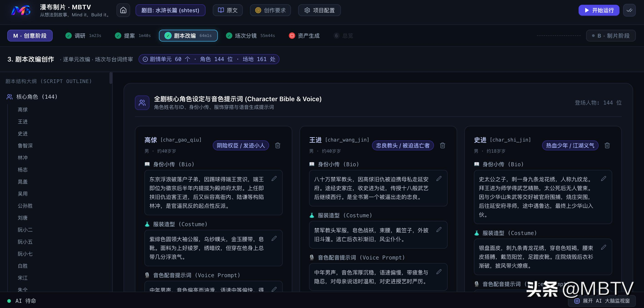Edit 史进's Costume description
Image resolution: width=644 pixels, height=308 pixels.
pyautogui.click(x=604, y=247)
